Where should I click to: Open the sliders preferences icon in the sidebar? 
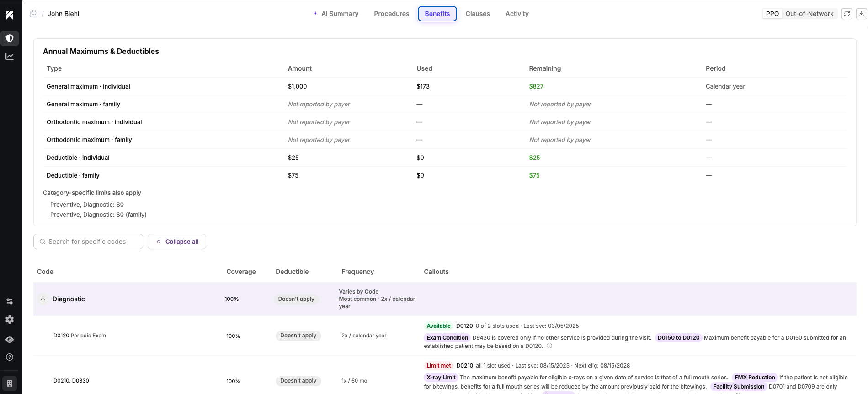point(10,301)
